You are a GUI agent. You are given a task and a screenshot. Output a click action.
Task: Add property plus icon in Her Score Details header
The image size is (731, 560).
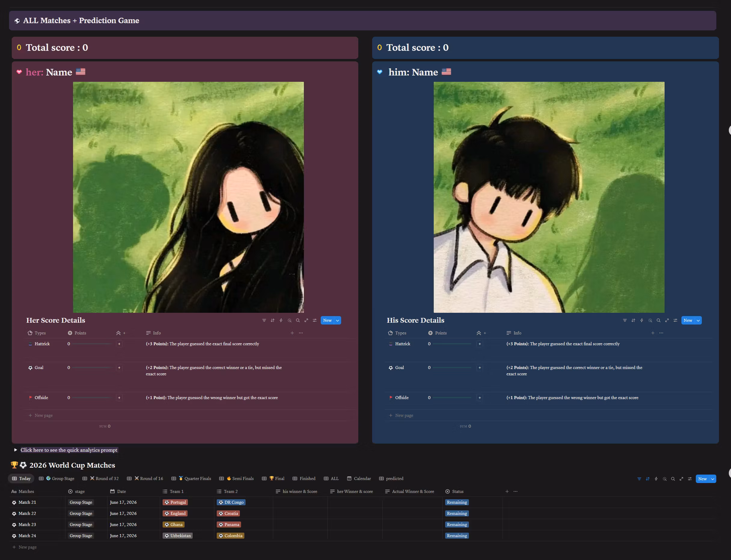click(292, 333)
